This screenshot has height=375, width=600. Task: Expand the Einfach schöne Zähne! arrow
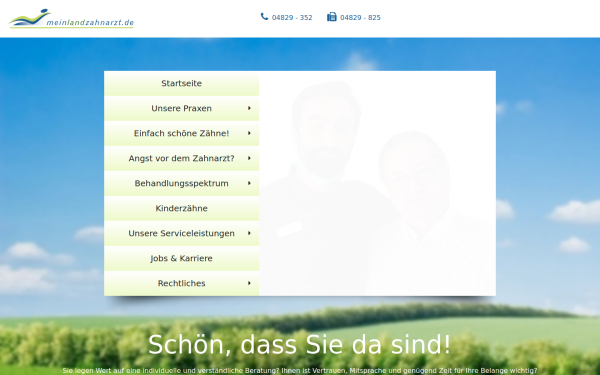(x=249, y=133)
